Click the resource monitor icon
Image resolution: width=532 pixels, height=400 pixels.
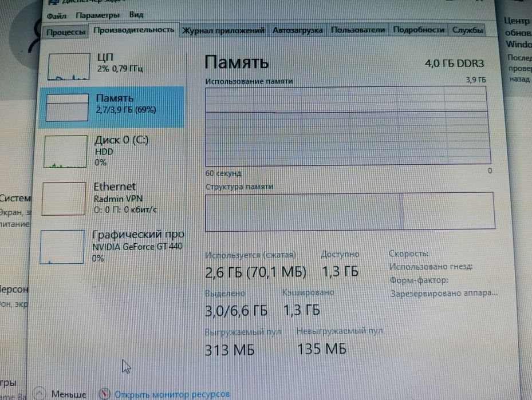(104, 394)
